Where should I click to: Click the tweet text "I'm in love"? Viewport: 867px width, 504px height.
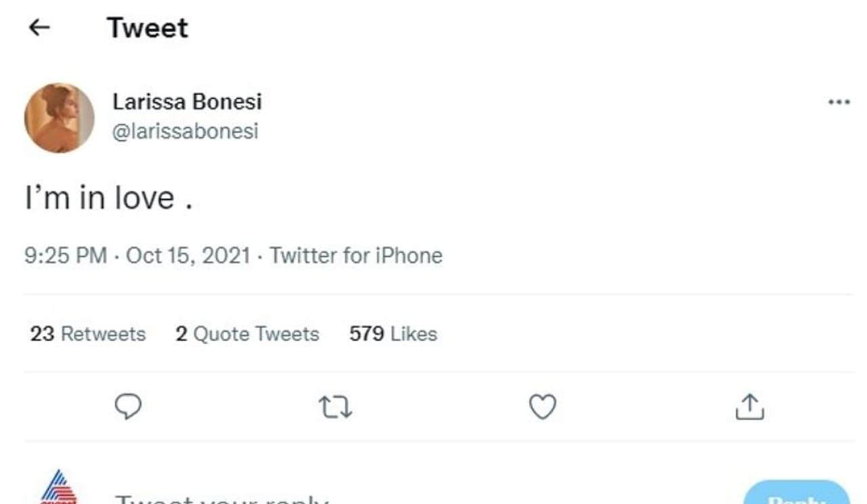point(108,198)
